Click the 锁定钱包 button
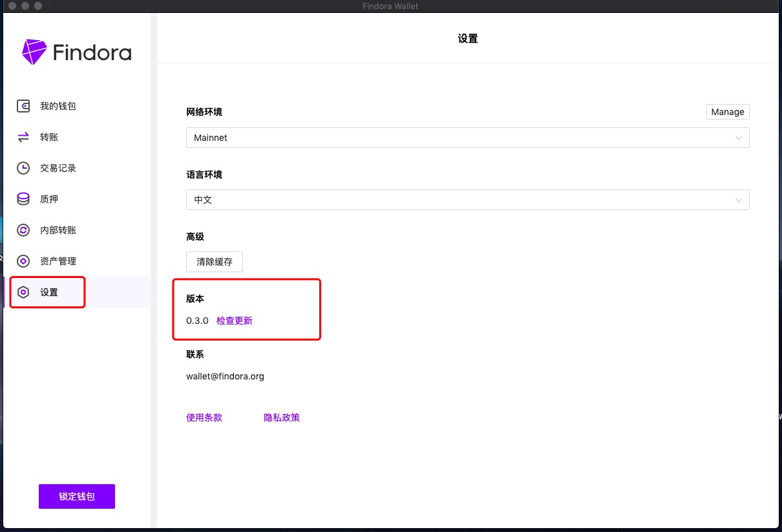 click(x=77, y=496)
